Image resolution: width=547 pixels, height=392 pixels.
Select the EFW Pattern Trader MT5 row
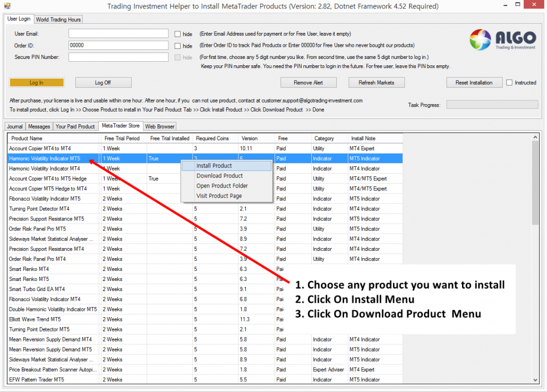tap(205, 380)
